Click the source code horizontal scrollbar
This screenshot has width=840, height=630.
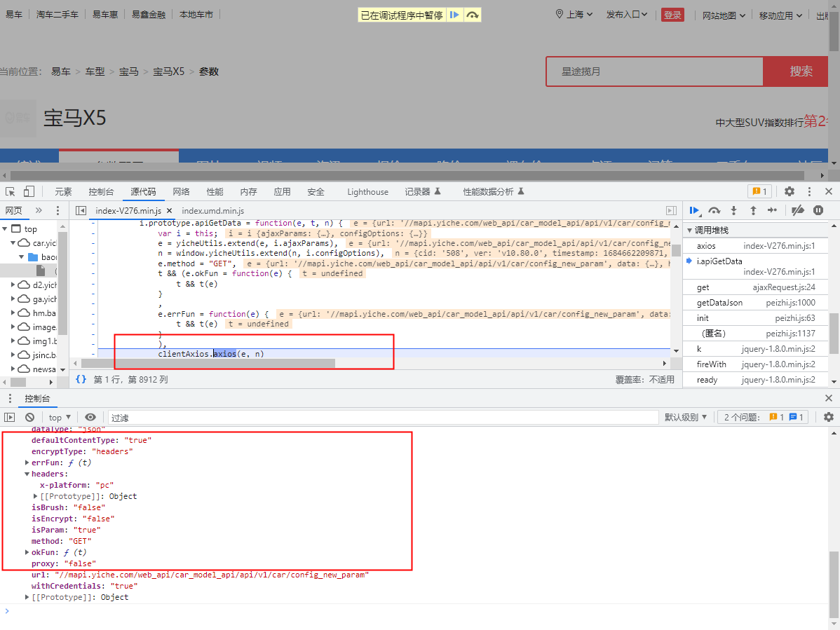(208, 364)
